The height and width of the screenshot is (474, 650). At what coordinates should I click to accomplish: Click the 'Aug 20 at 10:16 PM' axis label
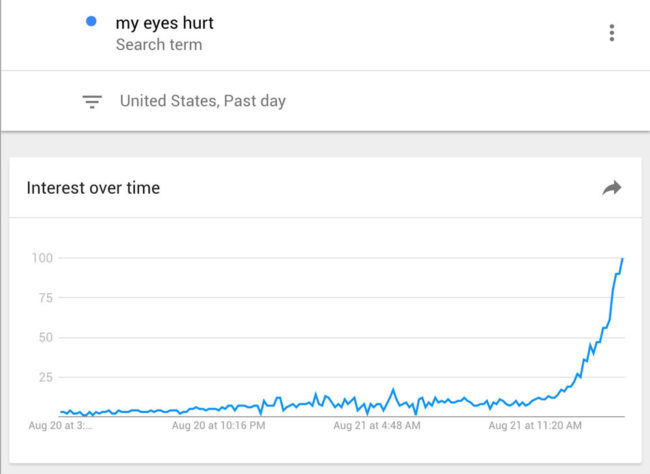tap(218, 425)
